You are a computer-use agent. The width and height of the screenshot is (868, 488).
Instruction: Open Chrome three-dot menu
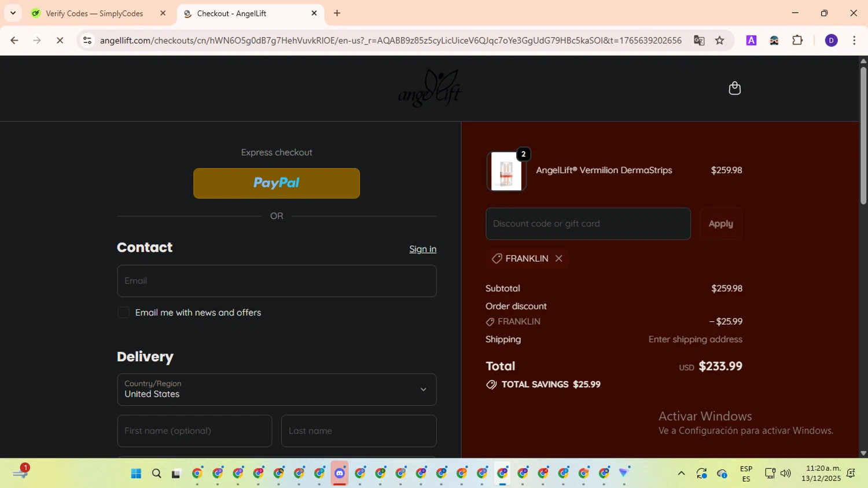tap(854, 41)
